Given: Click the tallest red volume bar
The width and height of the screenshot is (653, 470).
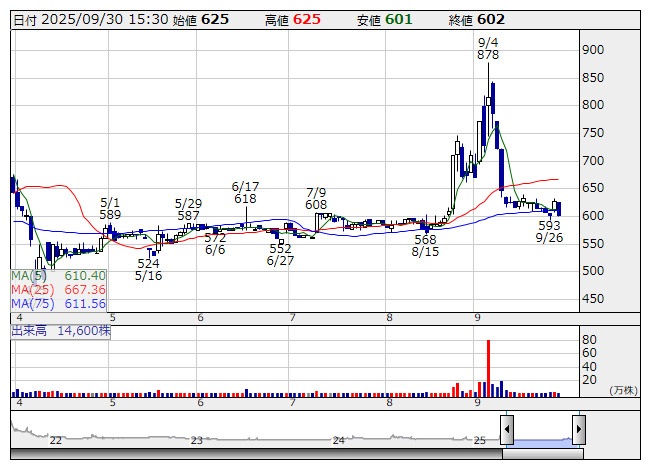Looking at the screenshot, I should [x=488, y=370].
